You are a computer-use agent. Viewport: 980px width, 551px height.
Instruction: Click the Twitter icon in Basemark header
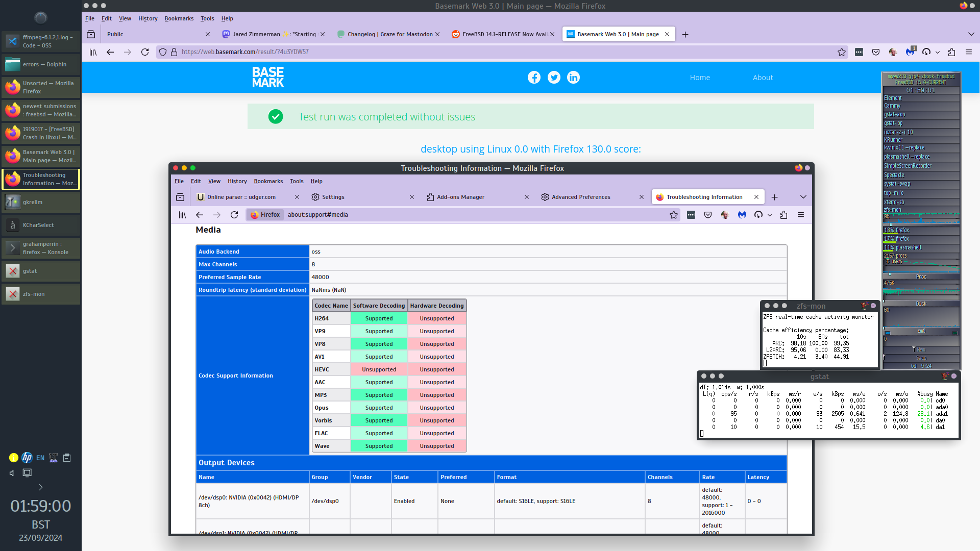554,78
